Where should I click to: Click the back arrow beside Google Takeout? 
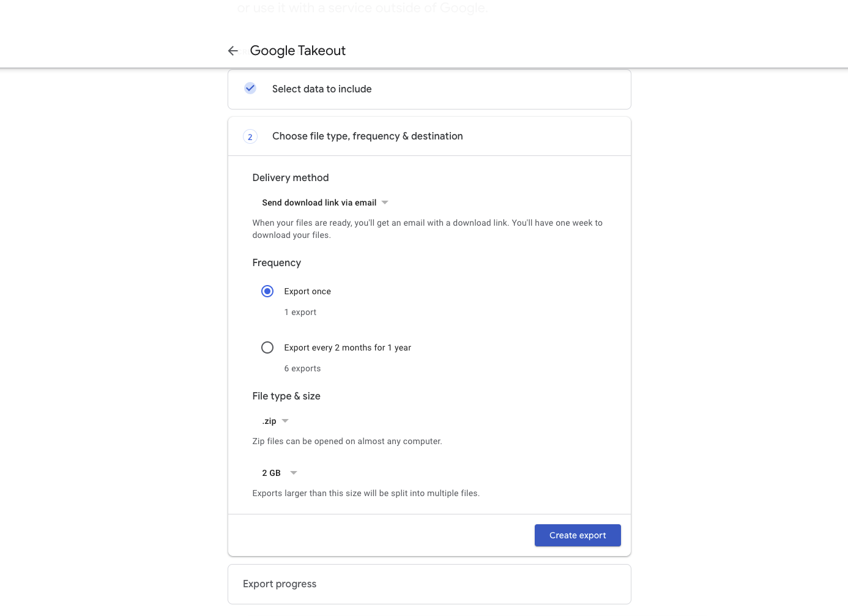click(233, 51)
